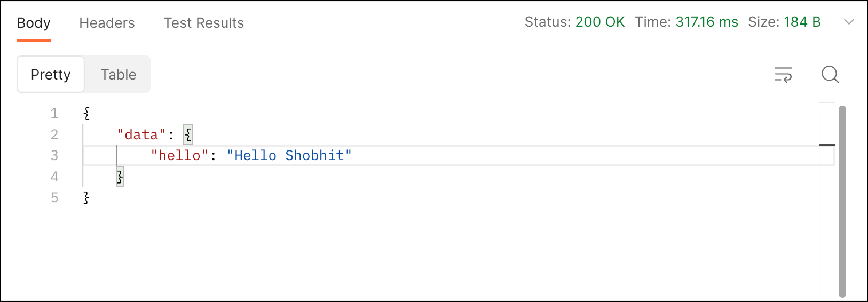Click the "hello" key on line 3

pyautogui.click(x=179, y=155)
